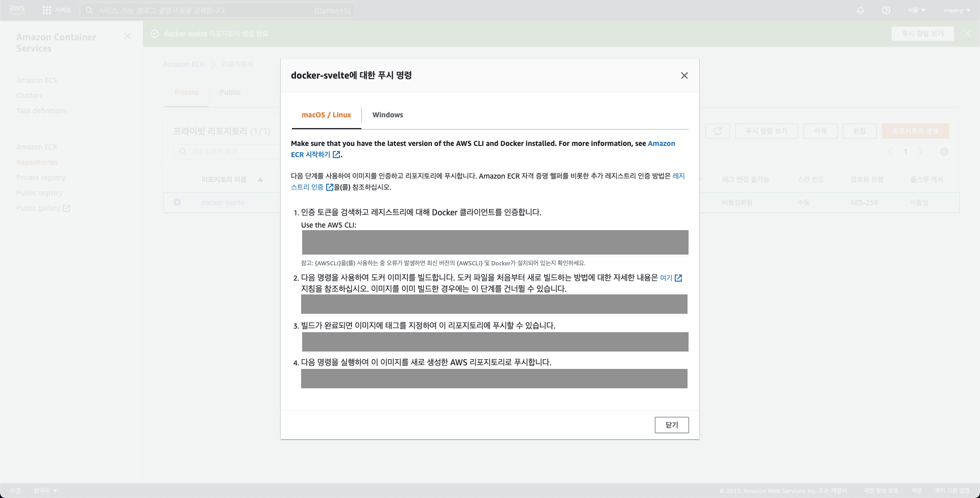Click the refresh repositories icon button
The image size is (980, 498).
click(718, 131)
